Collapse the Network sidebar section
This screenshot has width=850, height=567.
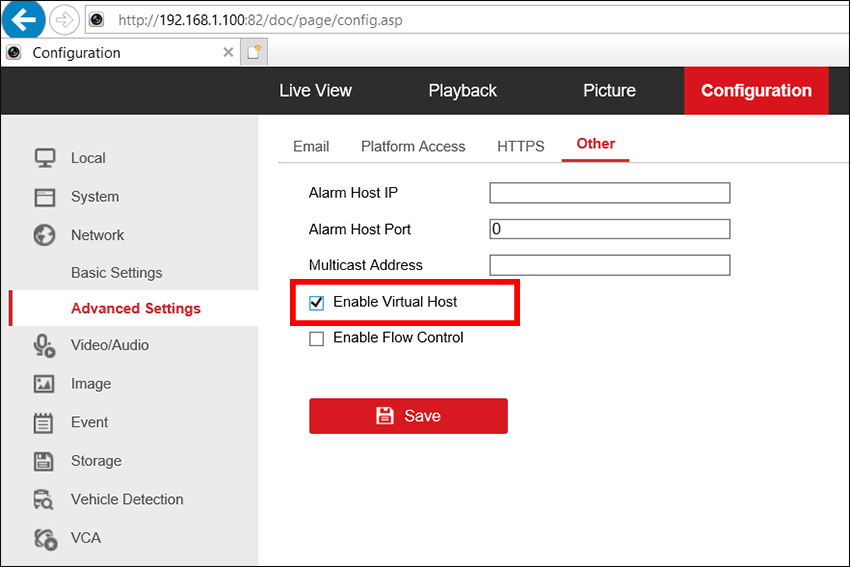point(98,235)
